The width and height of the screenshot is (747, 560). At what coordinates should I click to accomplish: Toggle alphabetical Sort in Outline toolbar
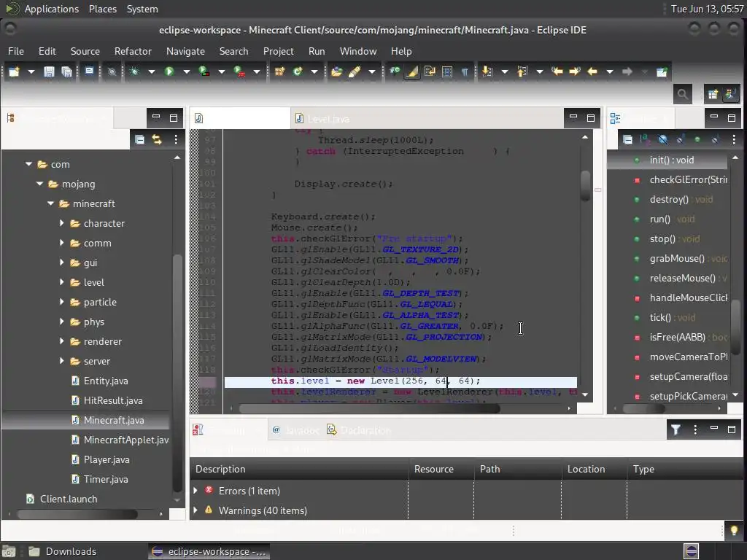tap(645, 139)
